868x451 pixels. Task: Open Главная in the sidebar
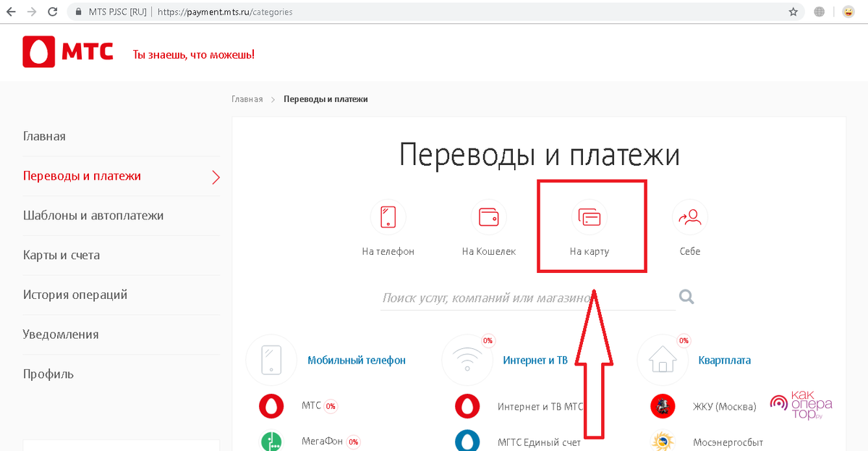click(44, 137)
